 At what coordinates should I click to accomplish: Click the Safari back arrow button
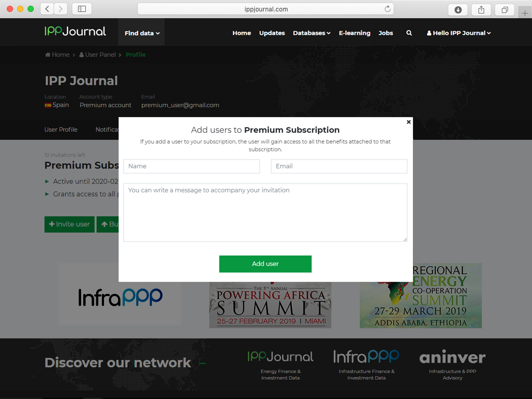point(47,9)
